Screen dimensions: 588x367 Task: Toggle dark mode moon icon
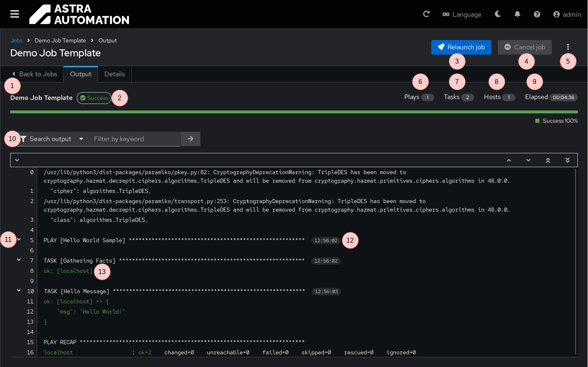[x=498, y=14]
